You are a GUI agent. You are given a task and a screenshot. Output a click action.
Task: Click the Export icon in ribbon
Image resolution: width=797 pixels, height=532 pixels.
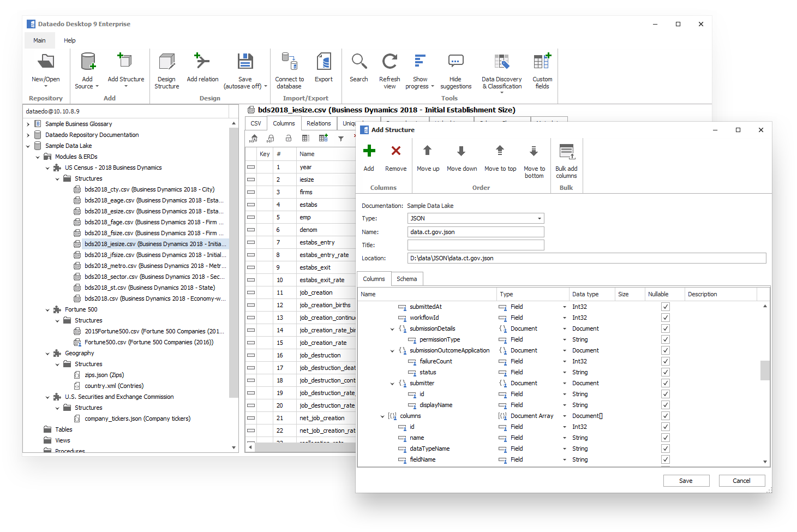pos(323,62)
